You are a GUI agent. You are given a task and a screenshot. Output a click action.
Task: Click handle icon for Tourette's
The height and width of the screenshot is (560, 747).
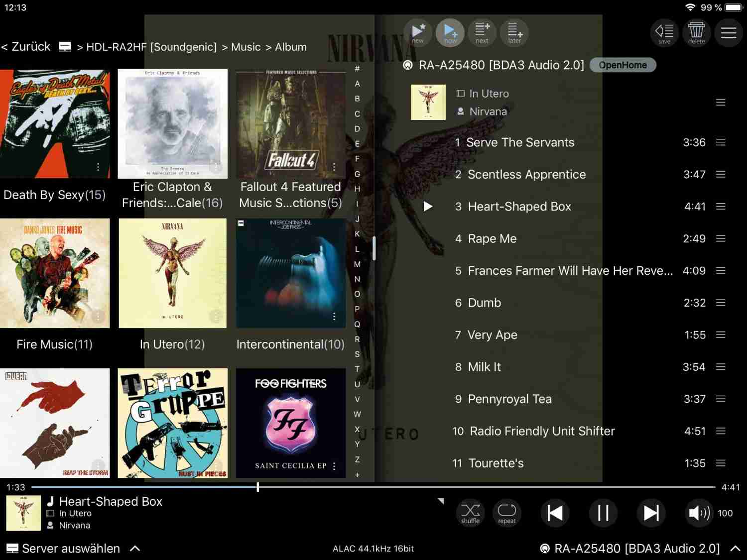tap(721, 463)
